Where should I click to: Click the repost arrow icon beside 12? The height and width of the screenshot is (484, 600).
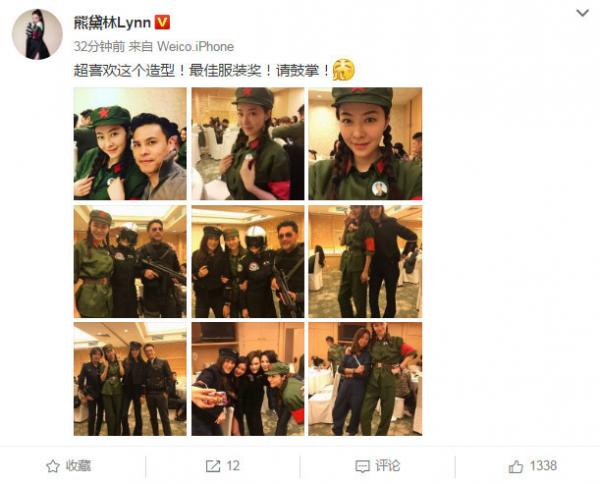pyautogui.click(x=213, y=466)
